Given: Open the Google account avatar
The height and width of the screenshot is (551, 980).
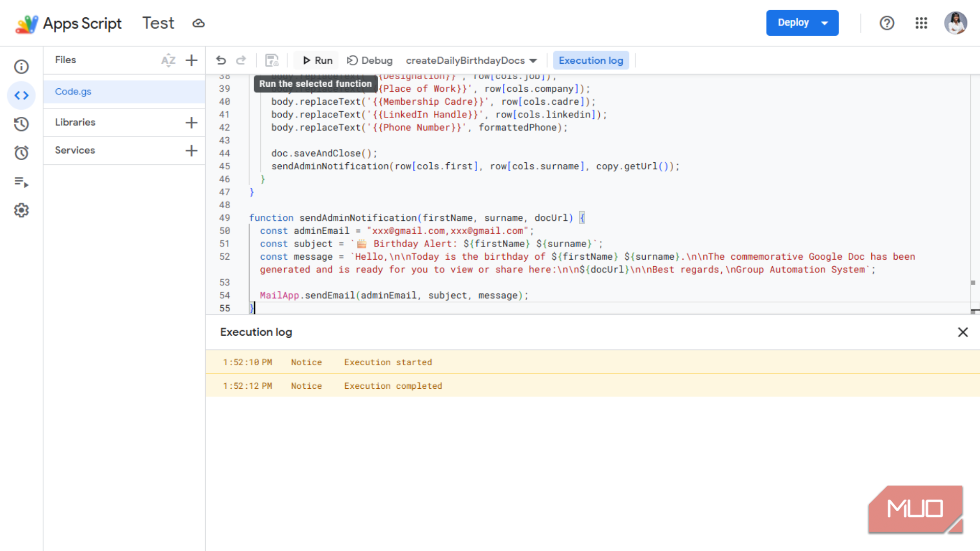Looking at the screenshot, I should click(955, 23).
